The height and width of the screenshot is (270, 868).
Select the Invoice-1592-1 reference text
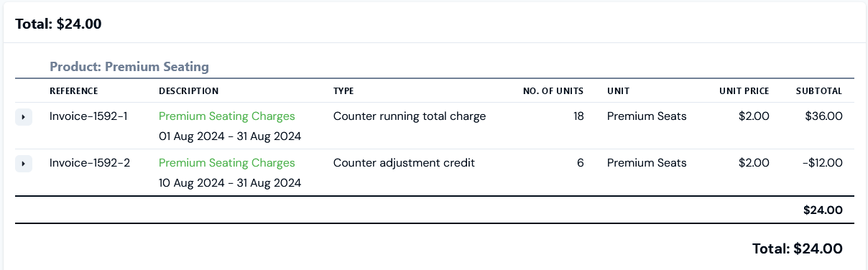(88, 116)
